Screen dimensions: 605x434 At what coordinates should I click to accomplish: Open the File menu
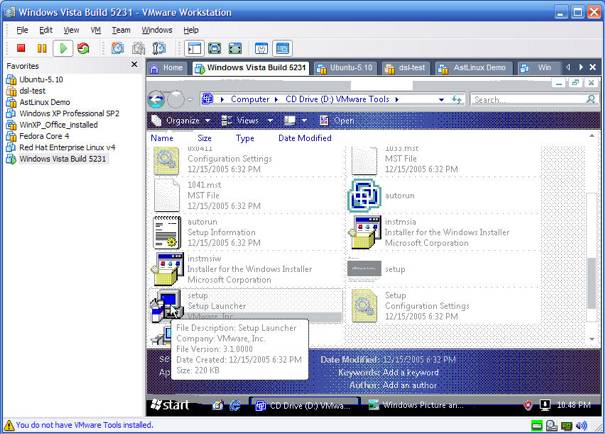pyautogui.click(x=22, y=30)
